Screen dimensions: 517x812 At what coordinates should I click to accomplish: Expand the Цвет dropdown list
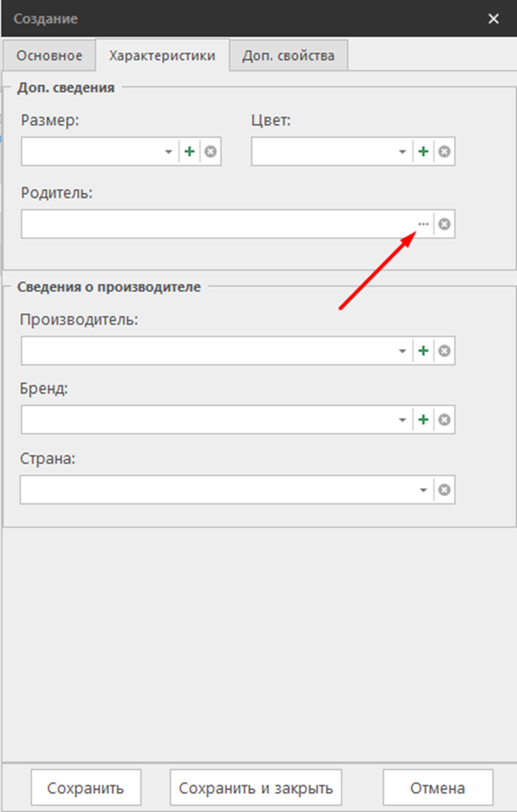tap(403, 152)
